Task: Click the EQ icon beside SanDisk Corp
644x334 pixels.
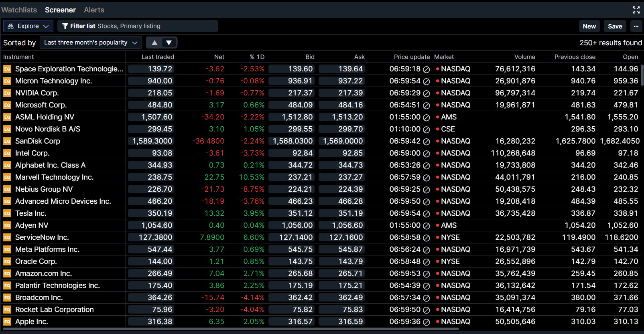Action: pyautogui.click(x=7, y=141)
